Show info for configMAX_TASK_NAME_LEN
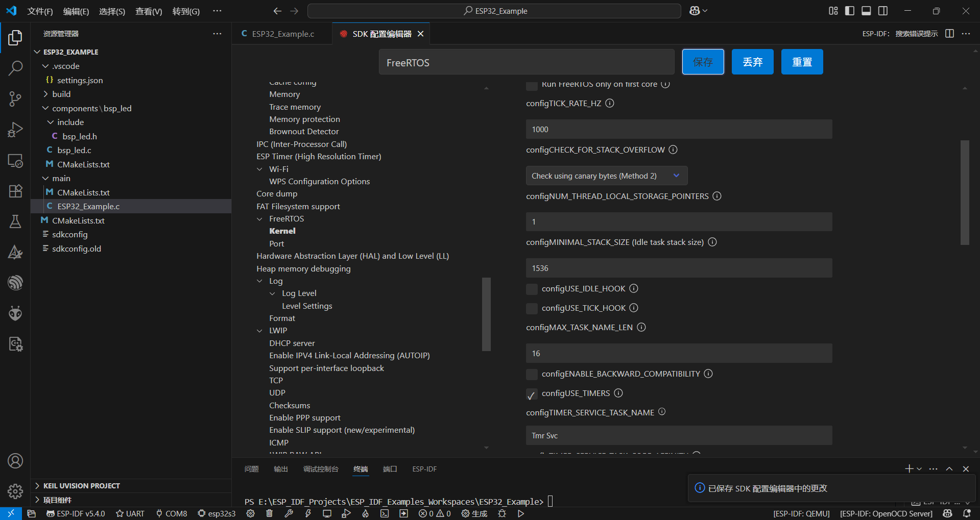The image size is (980, 520). click(x=641, y=327)
